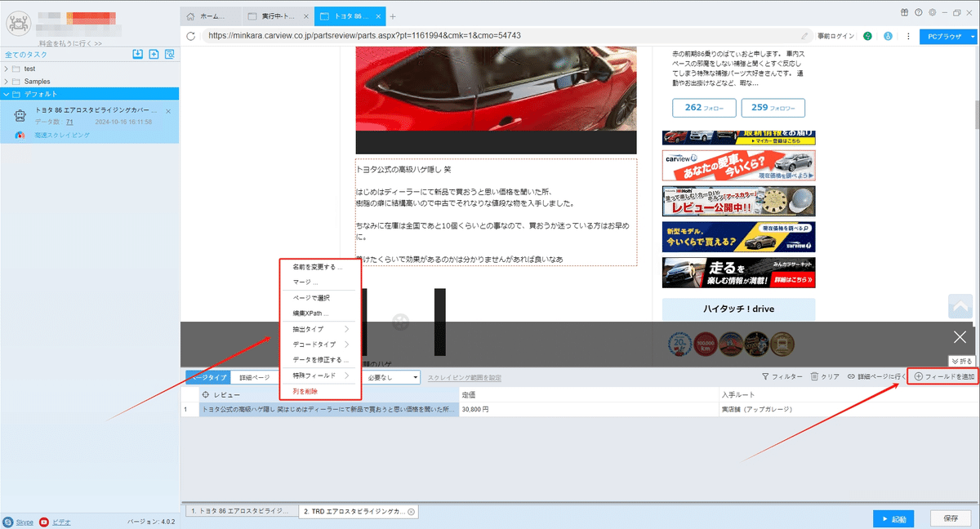Expand the 特殊フィールド submenu

point(313,376)
